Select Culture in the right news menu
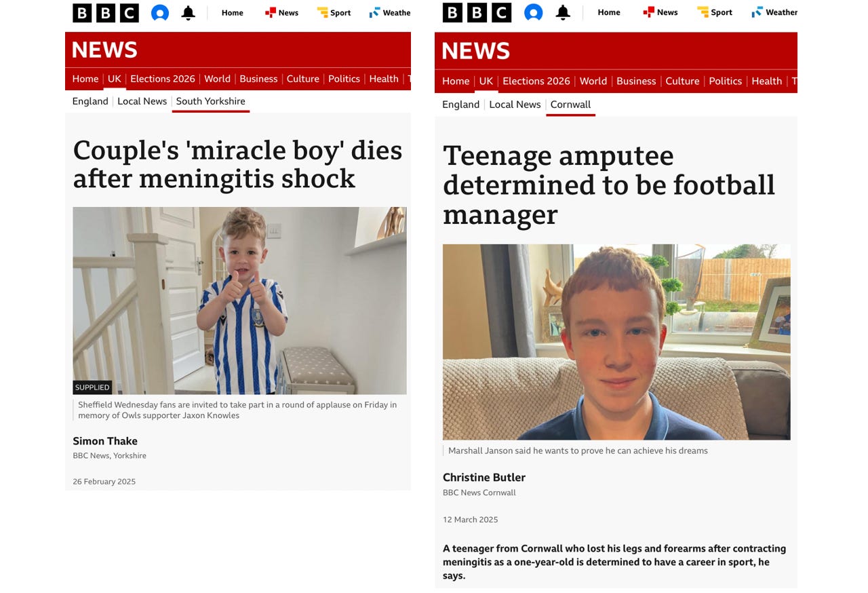Screen dimensions: 868x593 [682, 81]
